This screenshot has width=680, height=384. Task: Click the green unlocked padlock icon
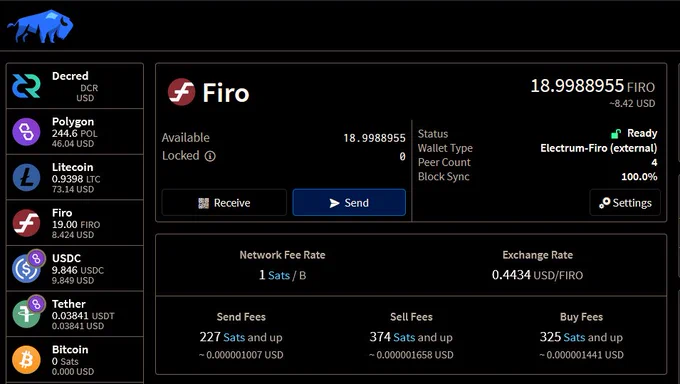point(616,134)
